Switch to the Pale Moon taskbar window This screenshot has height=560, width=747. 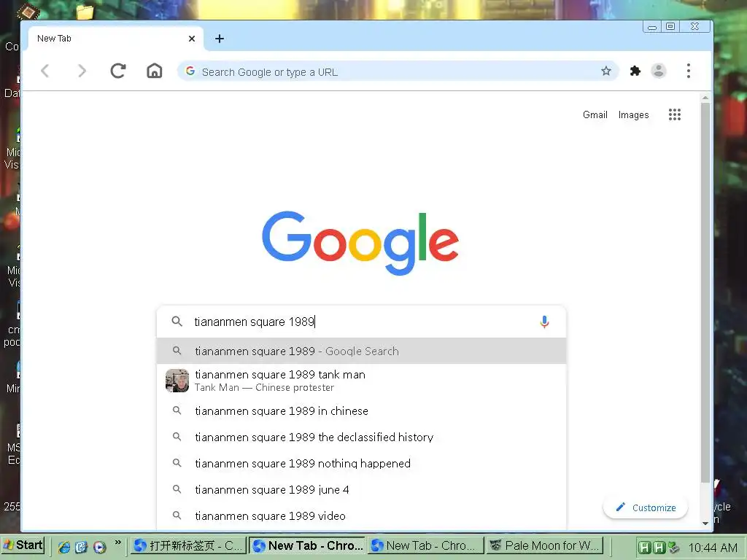(x=545, y=545)
